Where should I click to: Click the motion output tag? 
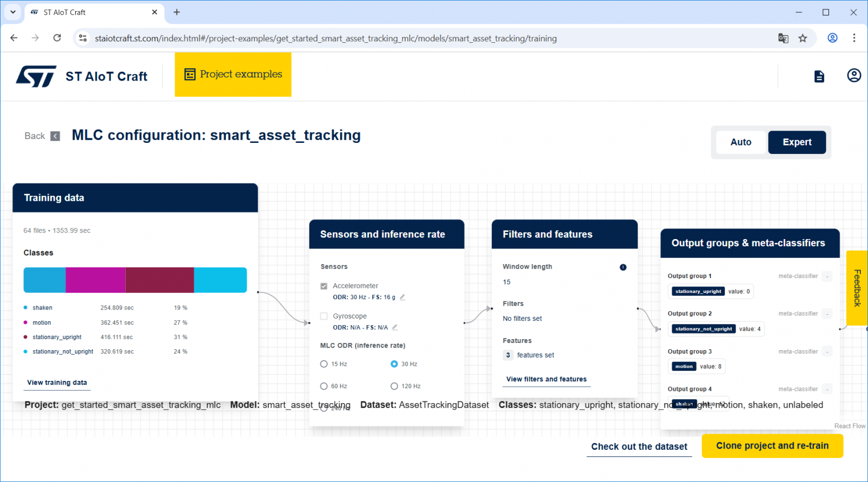coord(684,366)
